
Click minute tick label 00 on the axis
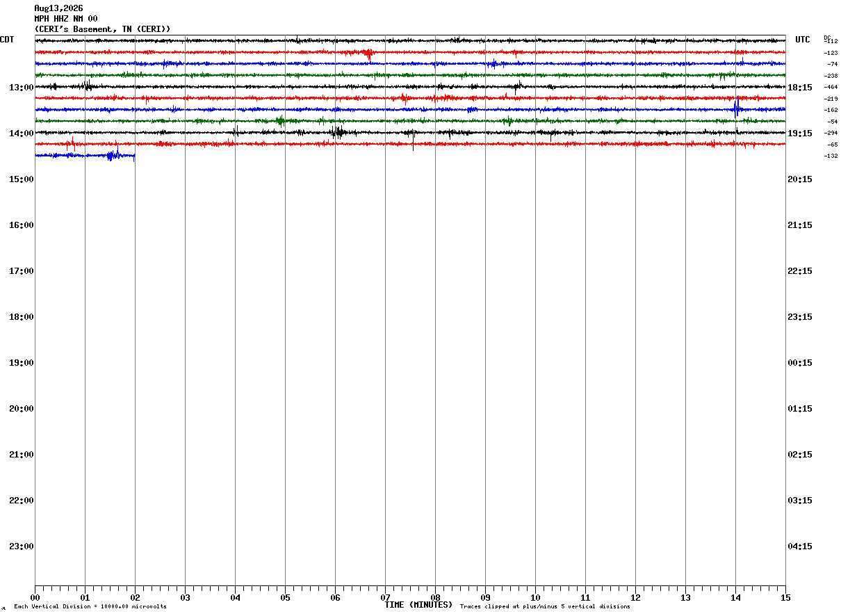coord(35,598)
